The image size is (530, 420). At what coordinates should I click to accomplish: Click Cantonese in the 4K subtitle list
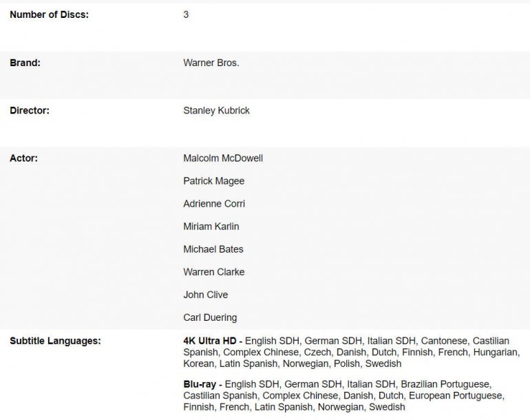[444, 341]
